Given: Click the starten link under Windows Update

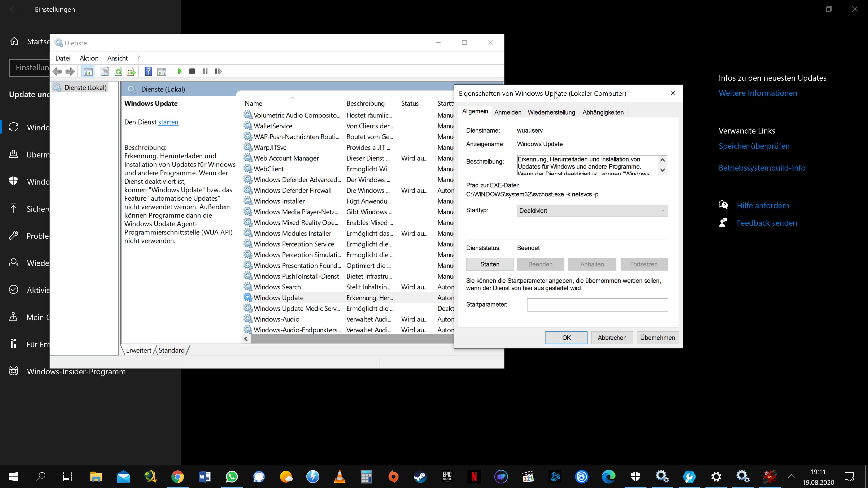Looking at the screenshot, I should [x=168, y=122].
